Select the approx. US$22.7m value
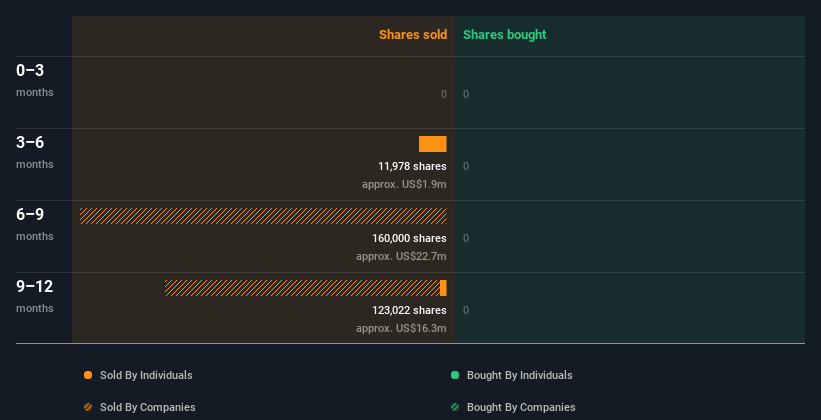This screenshot has width=821, height=420. (x=401, y=257)
